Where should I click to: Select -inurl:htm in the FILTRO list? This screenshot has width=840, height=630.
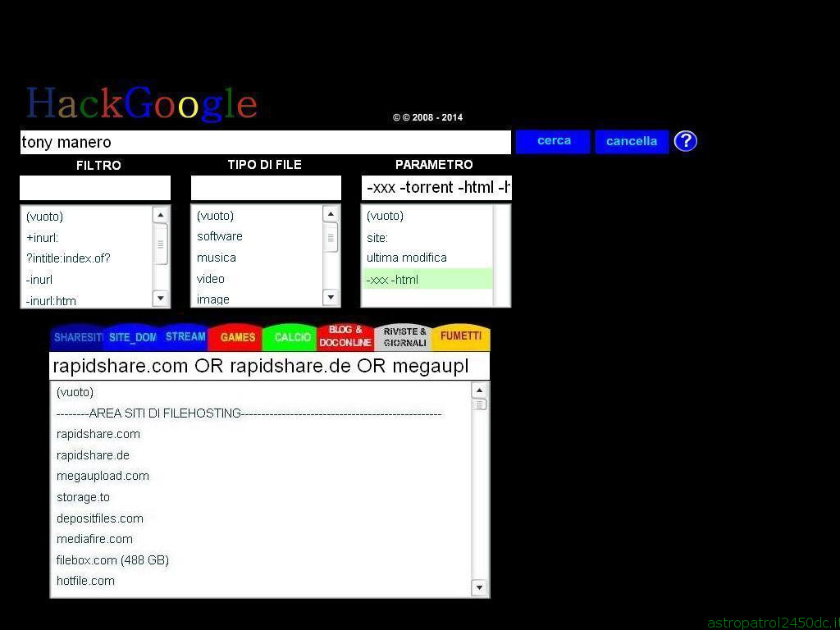coord(87,300)
